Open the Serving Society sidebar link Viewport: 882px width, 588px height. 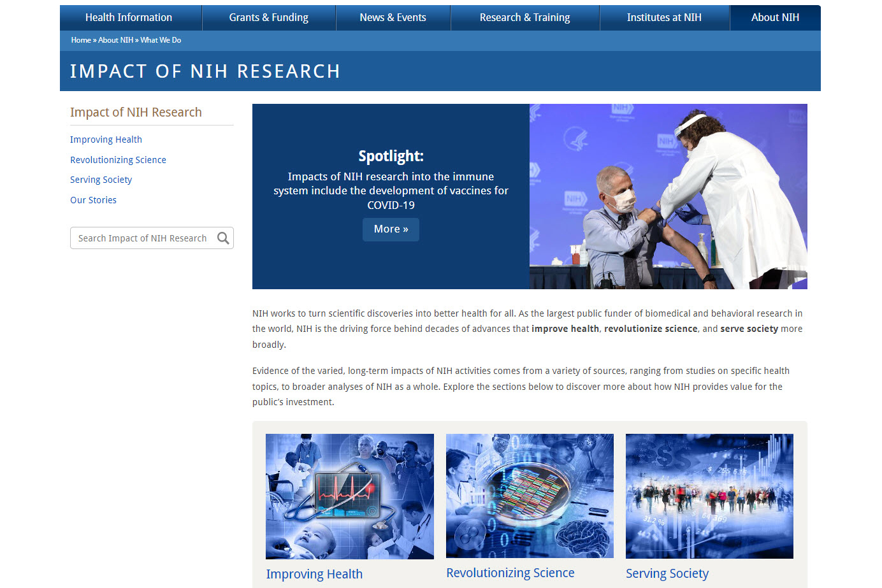pos(101,179)
